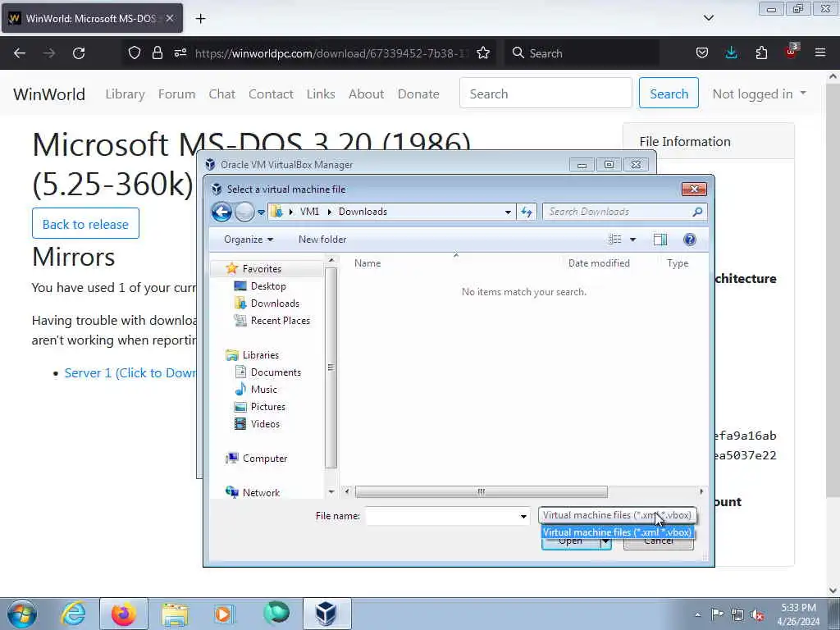Open a new Firefox tab

(200, 19)
